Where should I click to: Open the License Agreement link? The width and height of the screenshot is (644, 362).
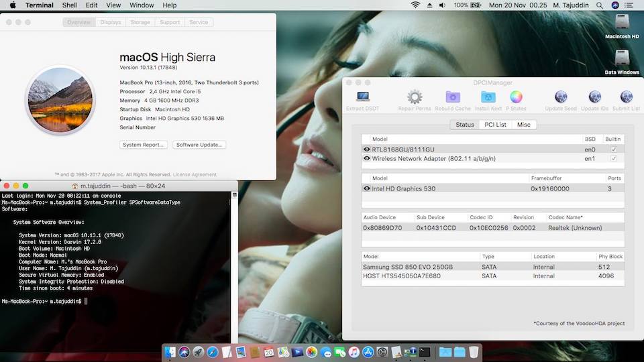pyautogui.click(x=195, y=174)
